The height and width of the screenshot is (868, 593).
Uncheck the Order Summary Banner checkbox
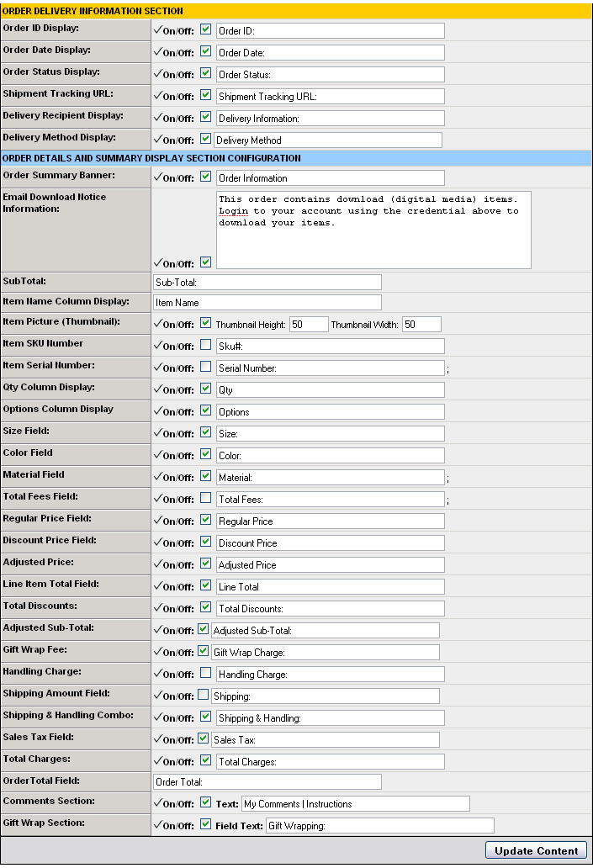(x=205, y=177)
